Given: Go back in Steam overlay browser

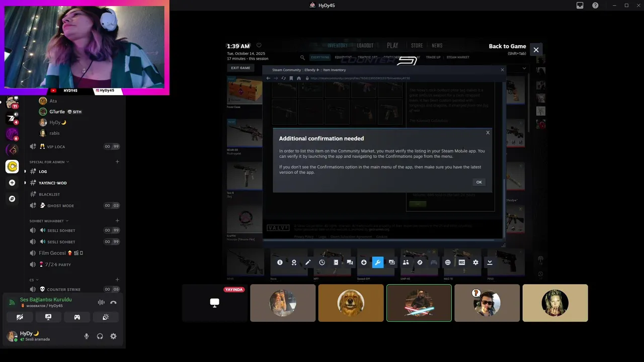Looking at the screenshot, I should (x=268, y=78).
